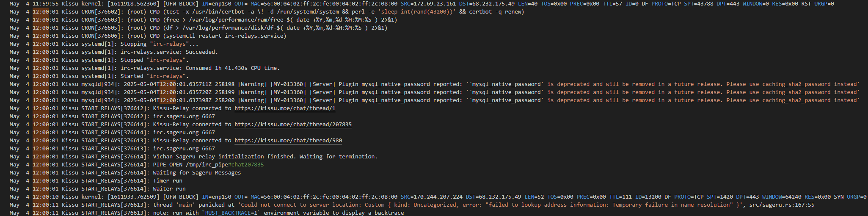Click the SRC=172.69.23.161 address
The height and width of the screenshot is (216, 868).
(x=428, y=4)
